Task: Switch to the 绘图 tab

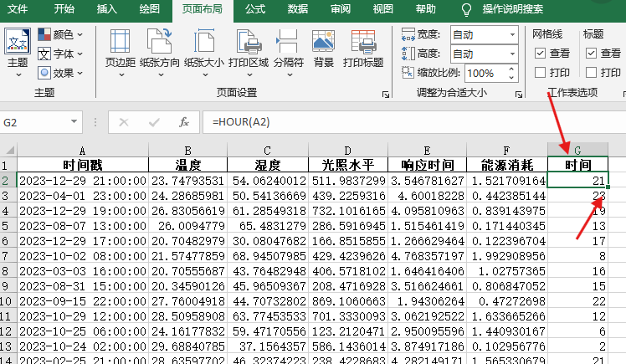Action: point(149,9)
